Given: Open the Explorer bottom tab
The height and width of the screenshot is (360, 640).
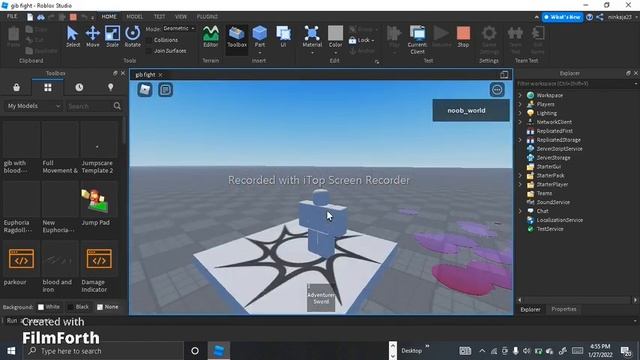Looking at the screenshot, I should coord(530,309).
